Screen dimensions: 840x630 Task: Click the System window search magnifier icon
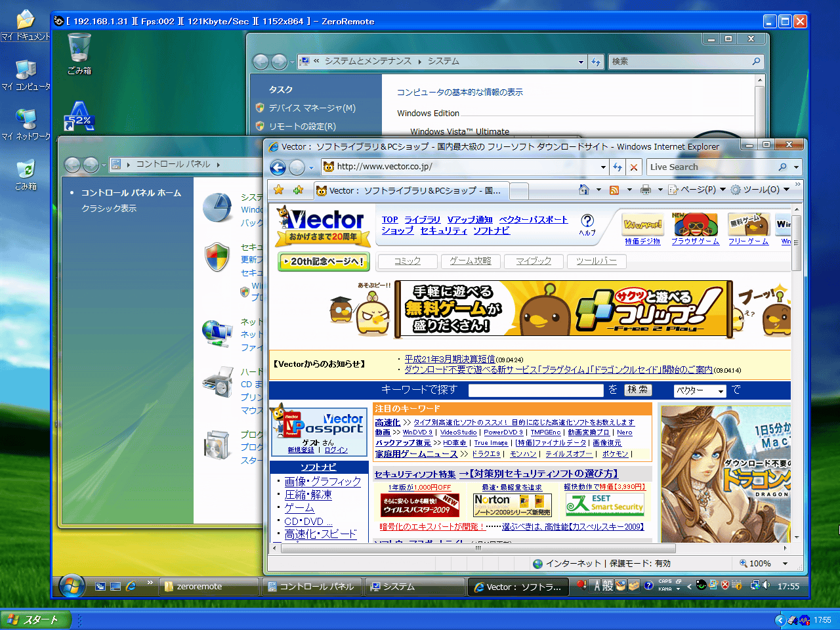[x=756, y=62]
